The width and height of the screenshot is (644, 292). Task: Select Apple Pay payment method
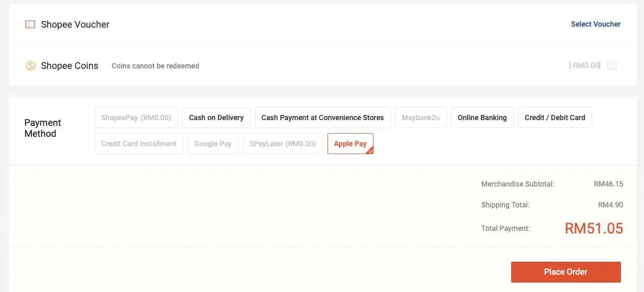coord(350,144)
